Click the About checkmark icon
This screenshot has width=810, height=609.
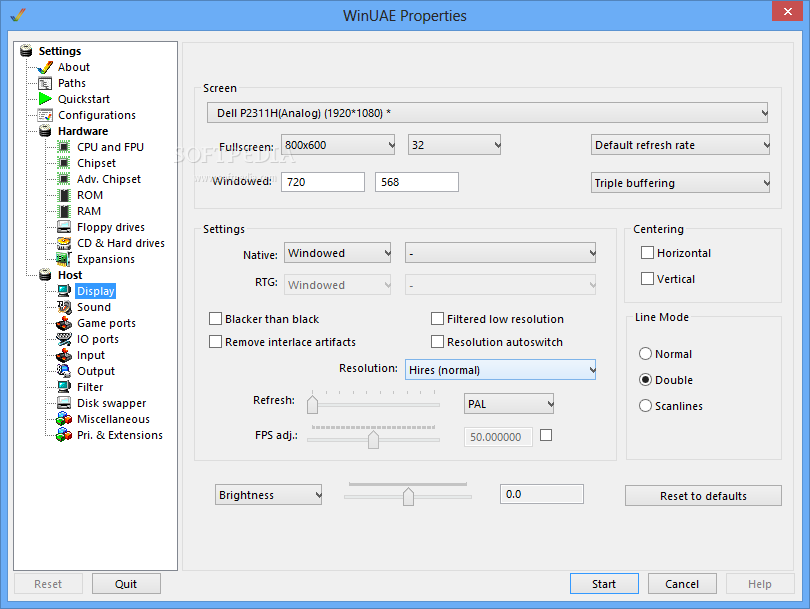coord(45,67)
